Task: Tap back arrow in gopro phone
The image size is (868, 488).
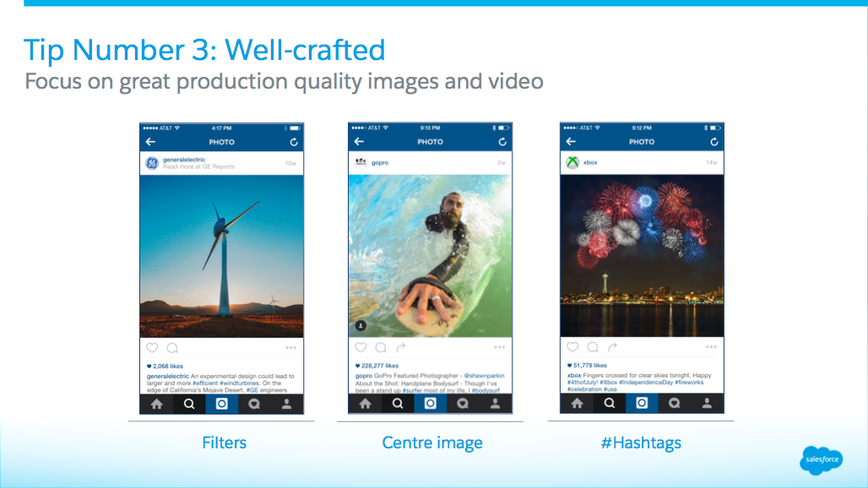Action: 359,142
